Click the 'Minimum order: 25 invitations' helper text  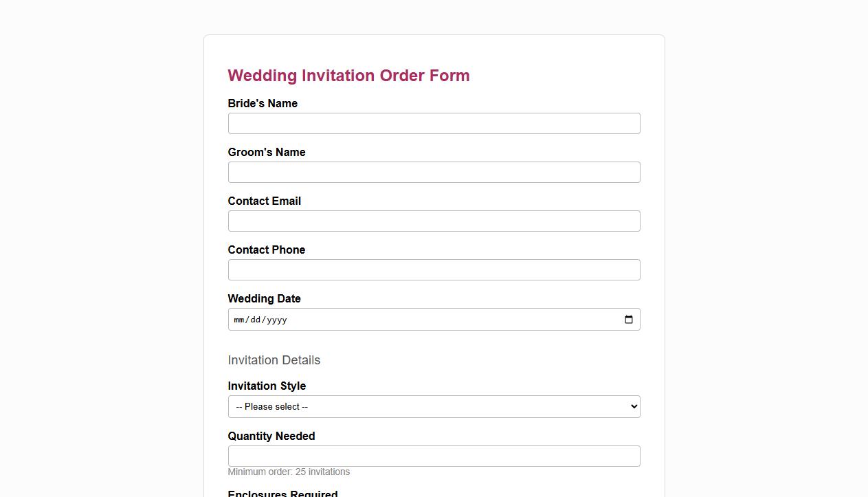tap(289, 472)
